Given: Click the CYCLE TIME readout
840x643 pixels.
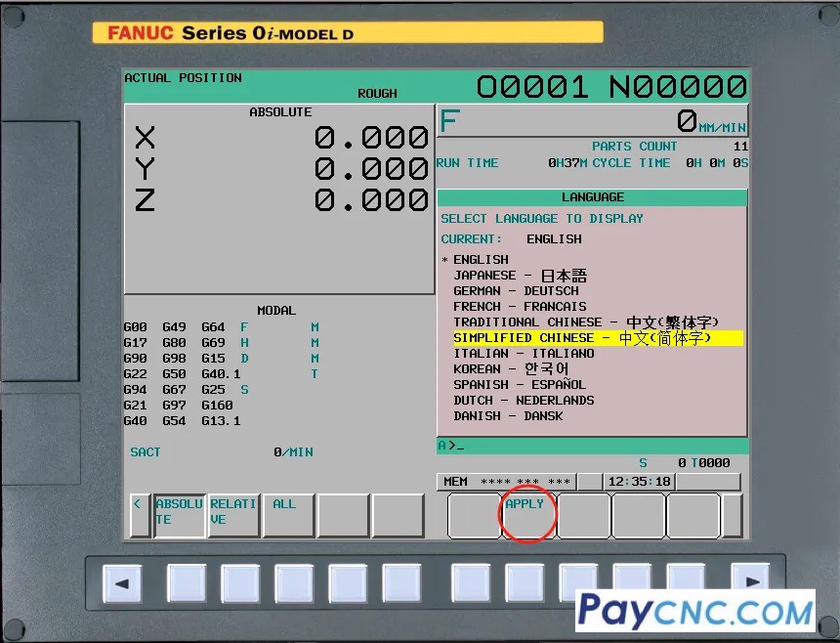Looking at the screenshot, I should pos(670,163).
